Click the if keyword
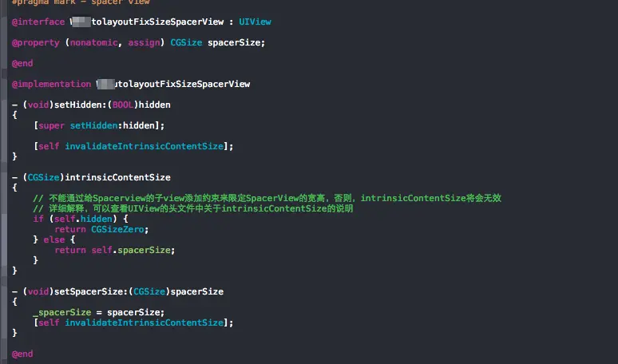This screenshot has width=618, height=364. (38, 219)
